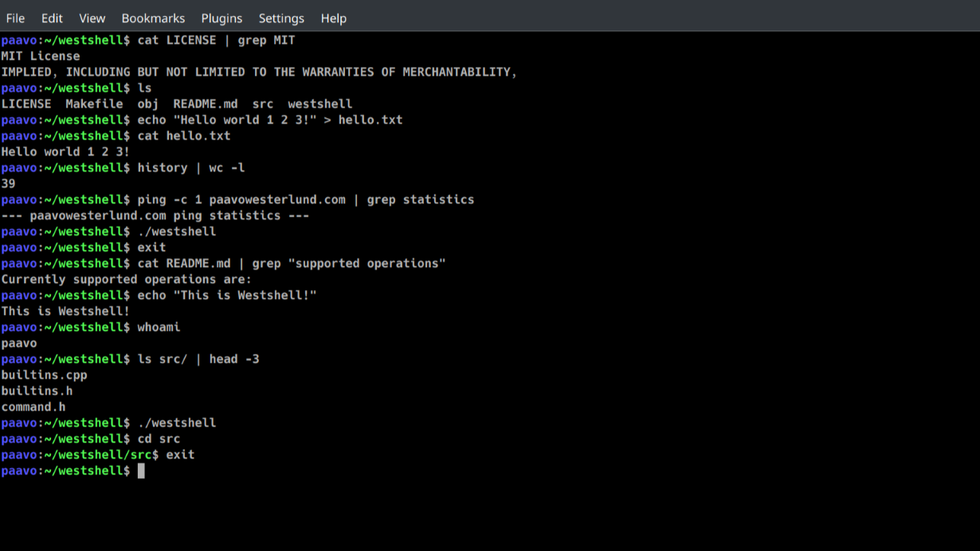
Task: Click the "command.h" file name
Action: point(33,407)
